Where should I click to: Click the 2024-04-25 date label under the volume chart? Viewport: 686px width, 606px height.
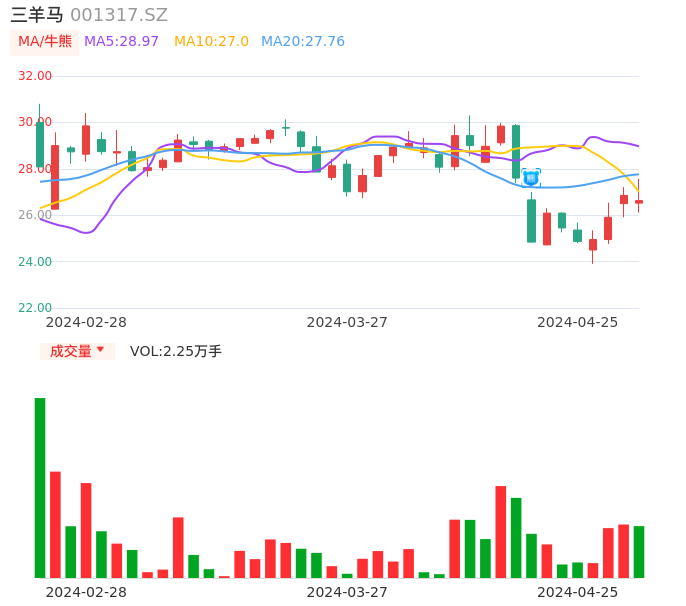point(577,592)
